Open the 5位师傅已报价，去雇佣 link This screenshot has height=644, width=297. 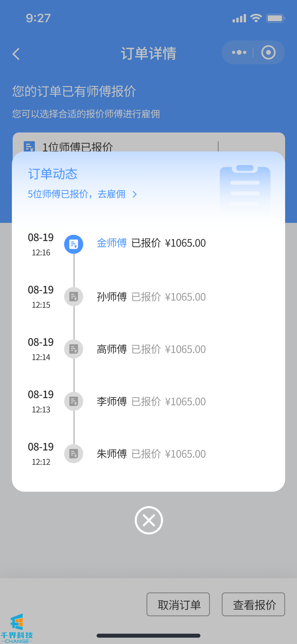tap(77, 194)
